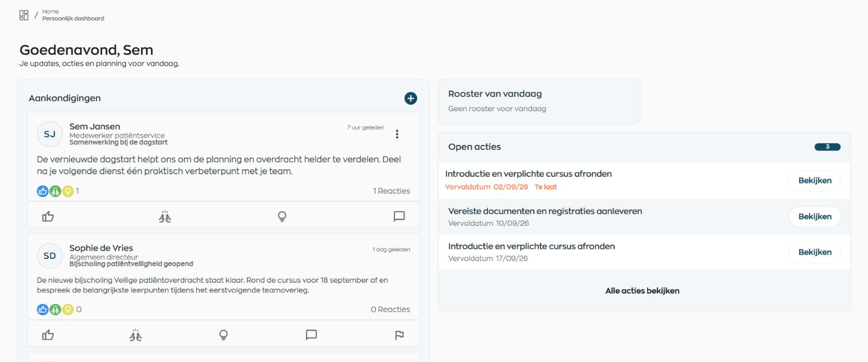Viewport: 868px width, 362px height.
Task: Click the open acties count badge 3
Action: (827, 147)
